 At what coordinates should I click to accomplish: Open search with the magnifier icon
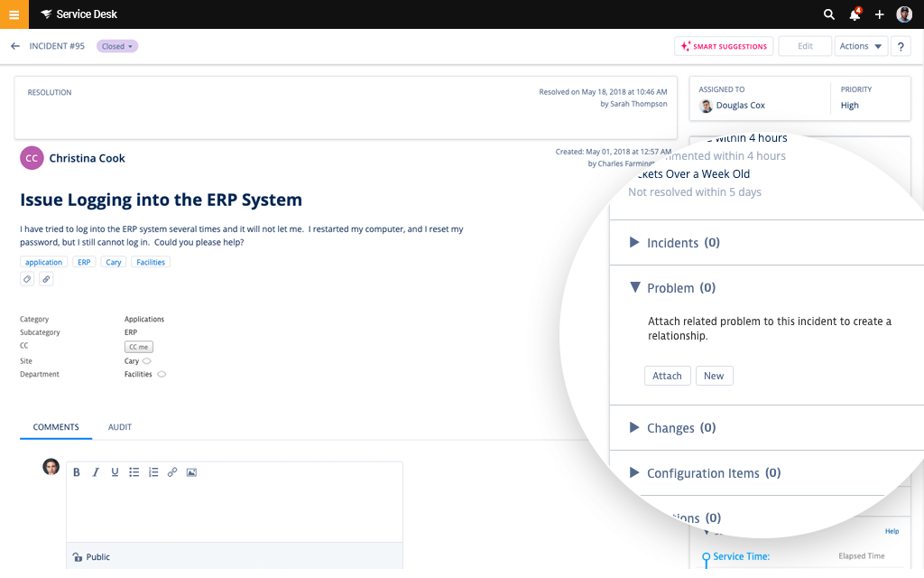(x=828, y=14)
